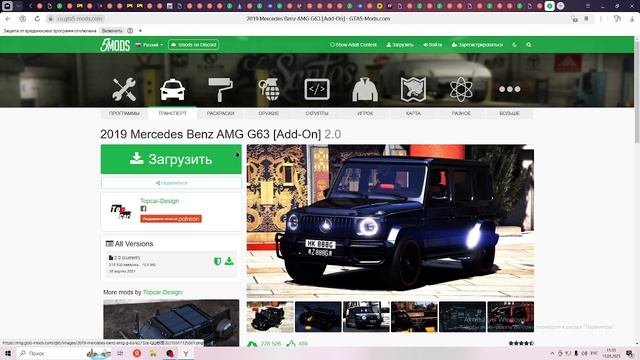Dismiss the protection notification bar

click(140, 31)
